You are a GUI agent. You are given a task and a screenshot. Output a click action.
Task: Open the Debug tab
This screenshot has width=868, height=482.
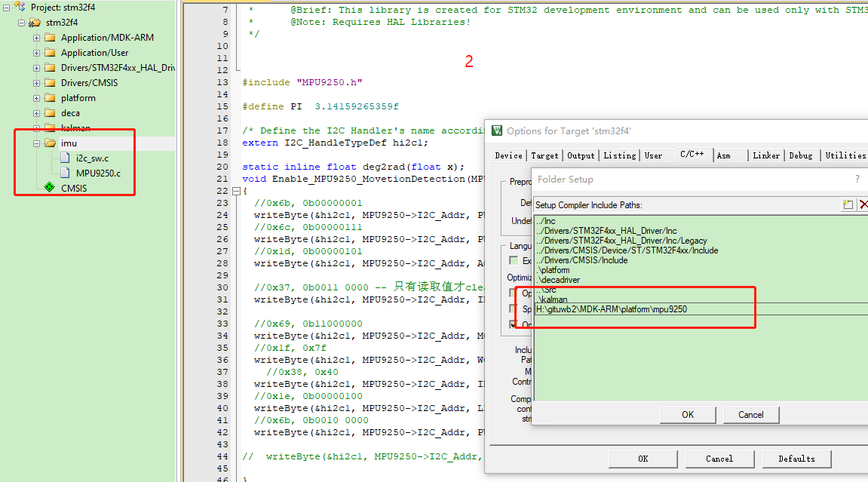click(x=800, y=155)
